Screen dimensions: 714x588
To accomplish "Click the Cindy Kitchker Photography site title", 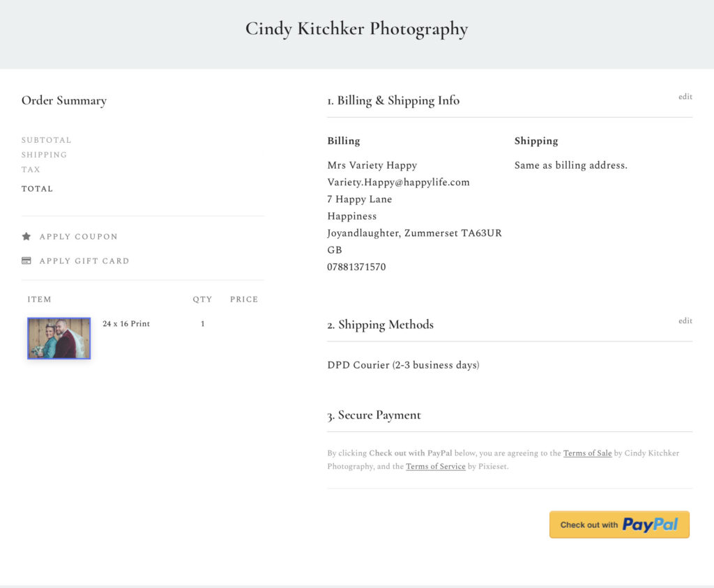I will point(356,29).
